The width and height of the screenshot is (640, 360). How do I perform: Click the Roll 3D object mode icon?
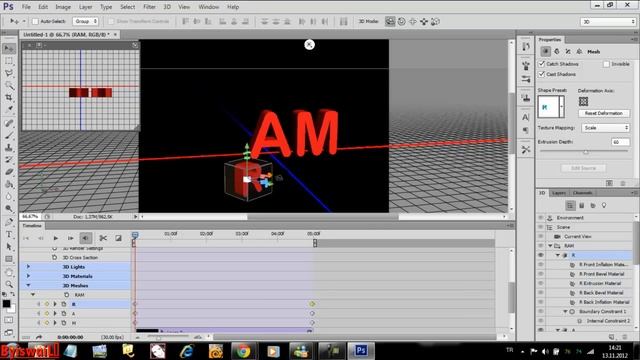point(402,21)
